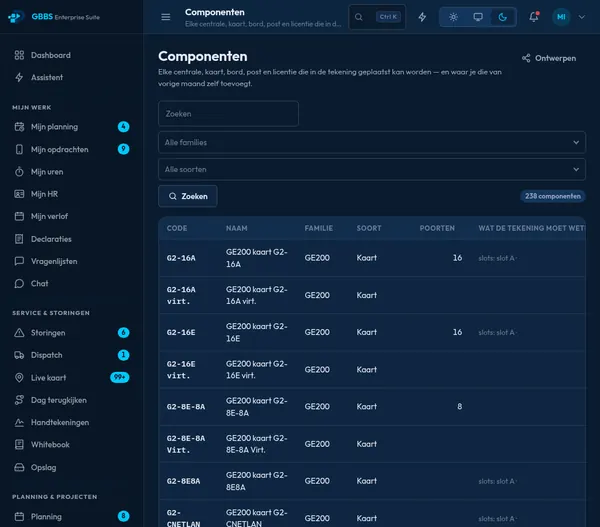Click the Mijn planning calendar icon

click(x=19, y=127)
